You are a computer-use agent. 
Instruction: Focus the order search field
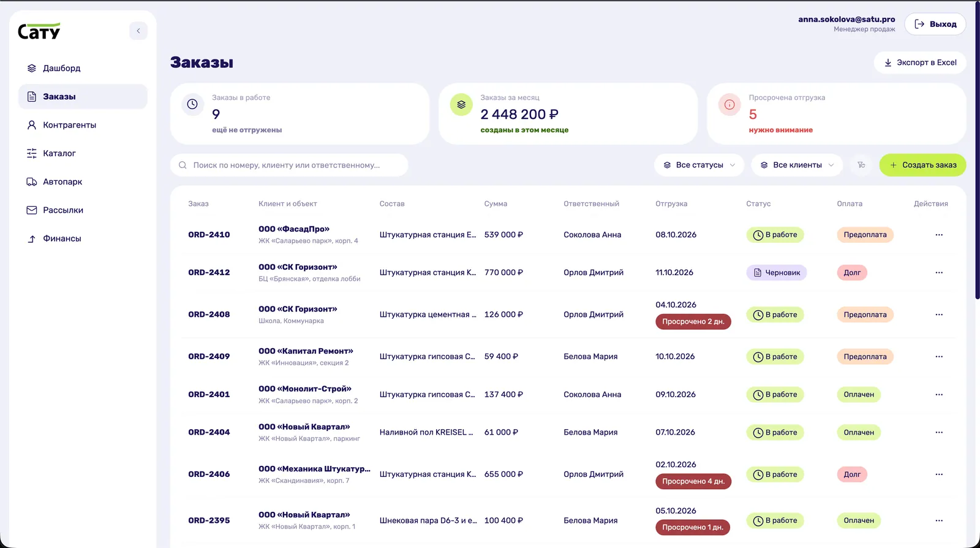[x=289, y=165]
